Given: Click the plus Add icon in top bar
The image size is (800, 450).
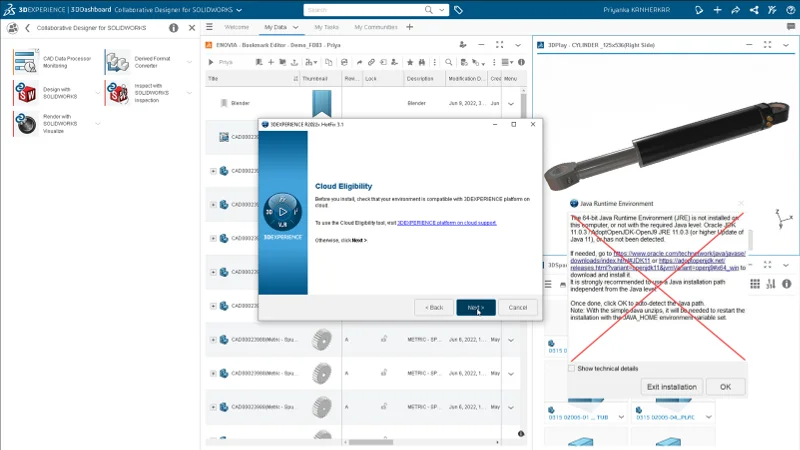Looking at the screenshot, I should click(x=717, y=10).
